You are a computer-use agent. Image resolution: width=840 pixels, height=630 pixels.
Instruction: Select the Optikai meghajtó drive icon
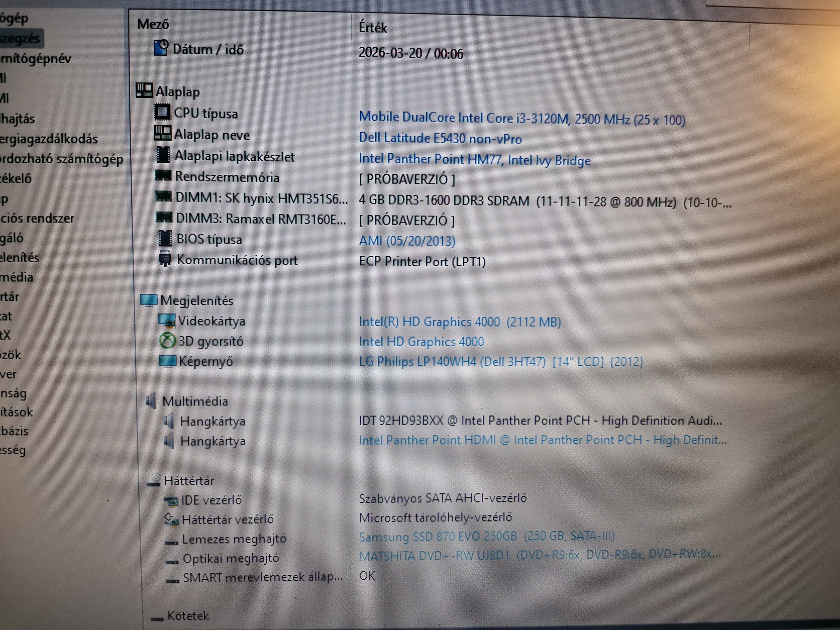[172, 559]
